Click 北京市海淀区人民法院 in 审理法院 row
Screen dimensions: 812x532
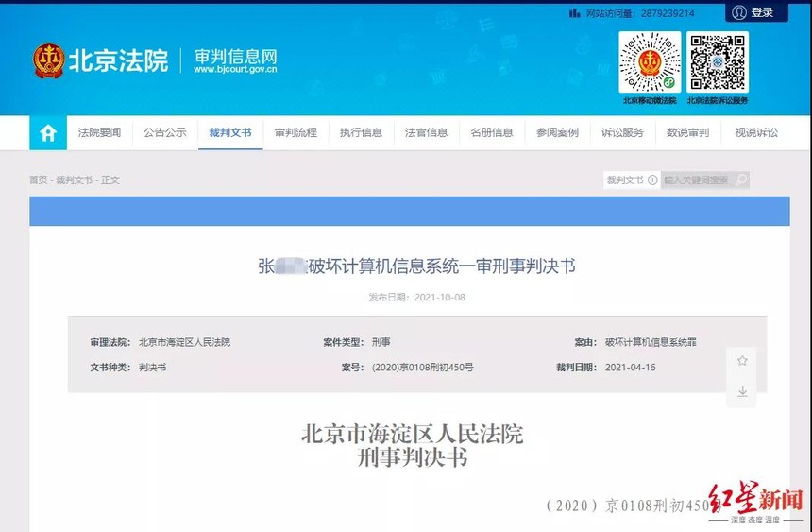tap(184, 342)
